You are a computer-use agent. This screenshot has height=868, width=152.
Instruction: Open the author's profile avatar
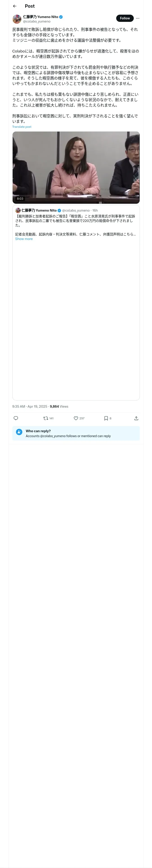point(17,19)
